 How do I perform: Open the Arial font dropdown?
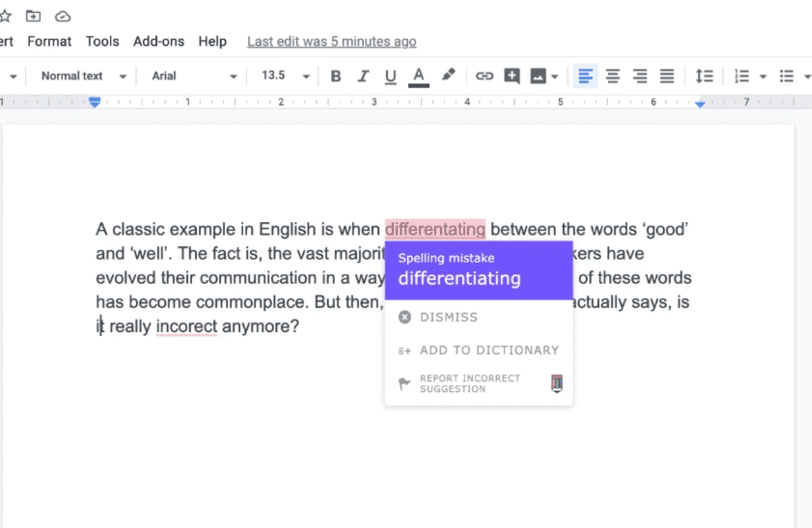(194, 76)
